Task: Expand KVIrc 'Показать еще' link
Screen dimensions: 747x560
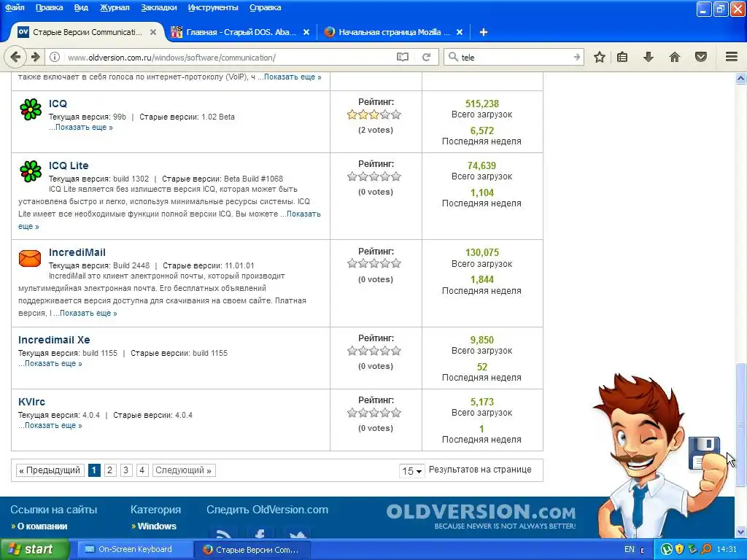Action: (x=53, y=425)
